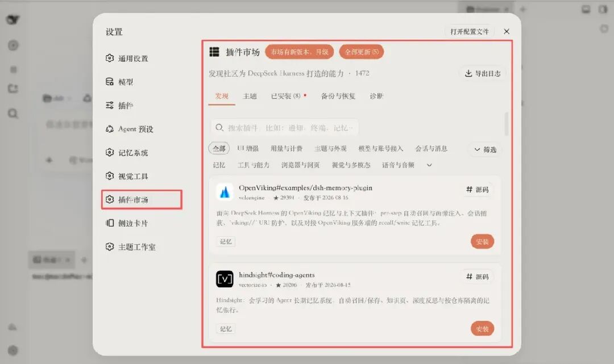
Task: Click 记忆 tag on OpenViking card
Action: (226, 241)
